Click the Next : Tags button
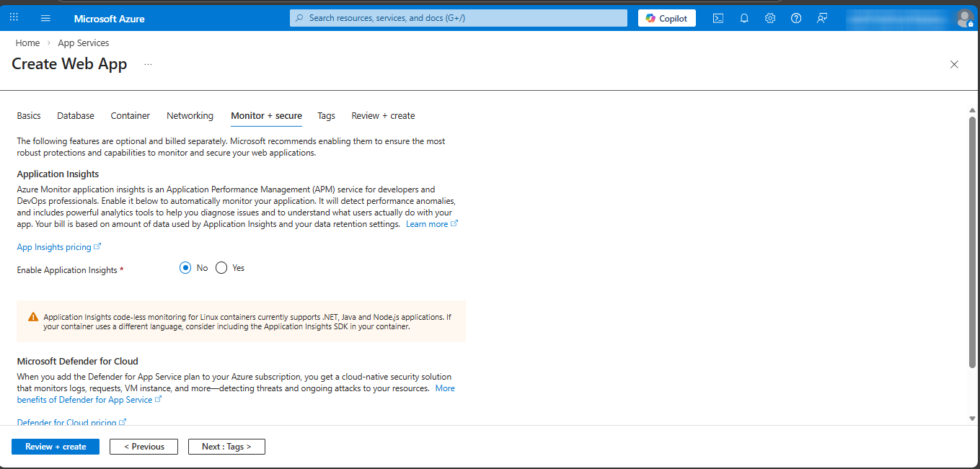This screenshot has height=469, width=980. coord(226,447)
